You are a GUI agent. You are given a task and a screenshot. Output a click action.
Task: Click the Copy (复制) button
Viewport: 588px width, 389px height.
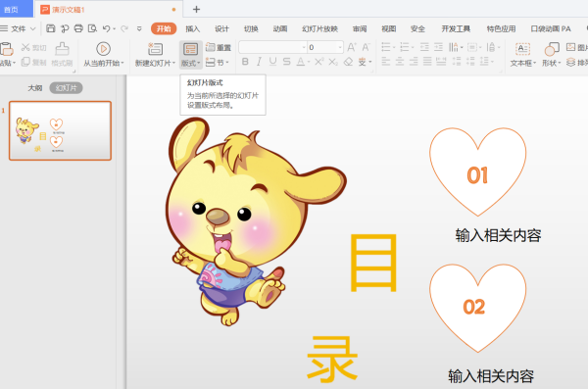(x=33, y=62)
